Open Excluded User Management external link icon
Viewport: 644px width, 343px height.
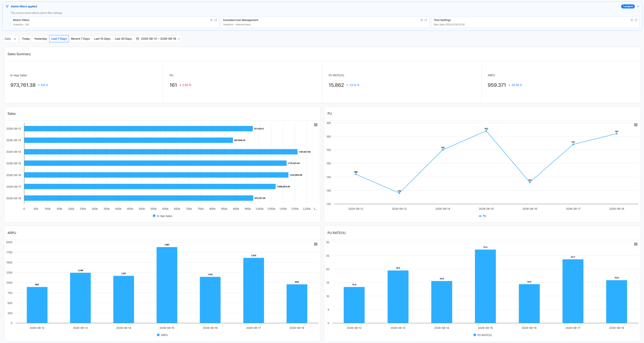click(x=426, y=20)
